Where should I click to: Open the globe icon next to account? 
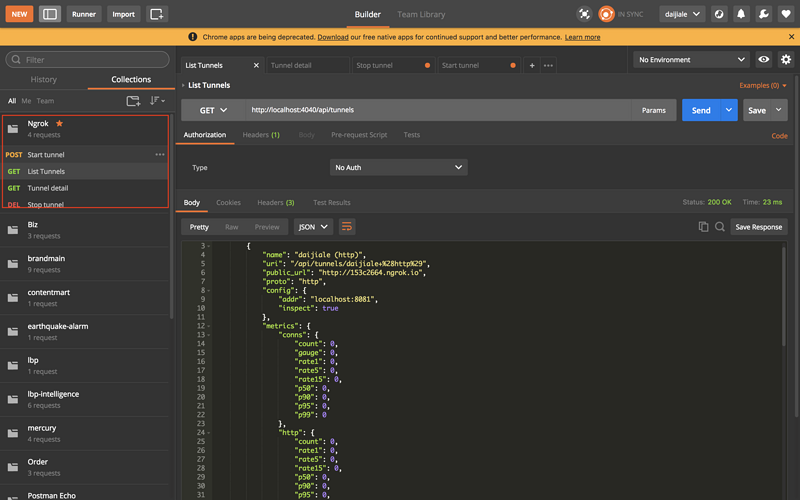pos(719,14)
